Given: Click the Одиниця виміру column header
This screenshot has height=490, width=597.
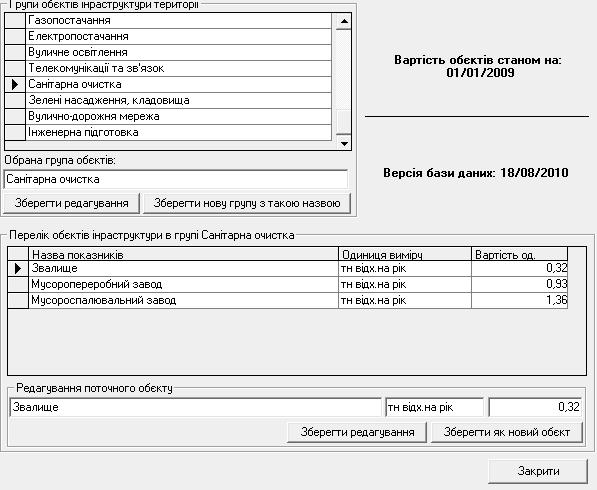Looking at the screenshot, I should pos(405,254).
